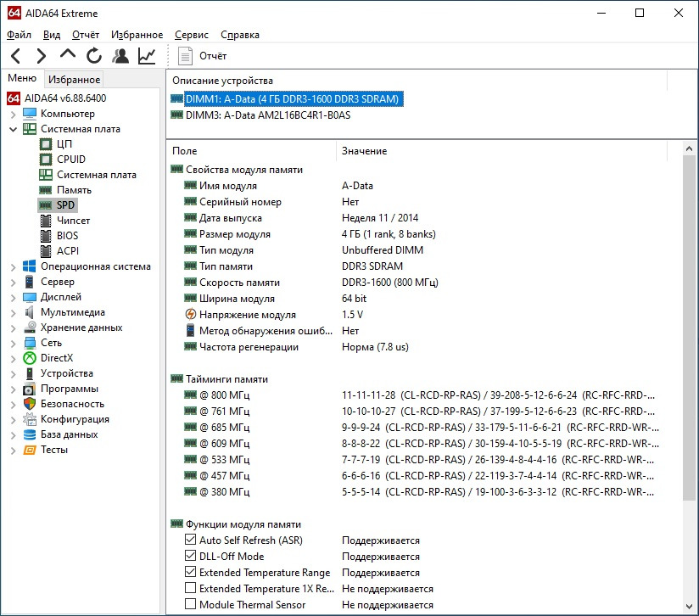The width and height of the screenshot is (699, 616).
Task: Expand the Хранение данных tree node
Action: (x=13, y=328)
